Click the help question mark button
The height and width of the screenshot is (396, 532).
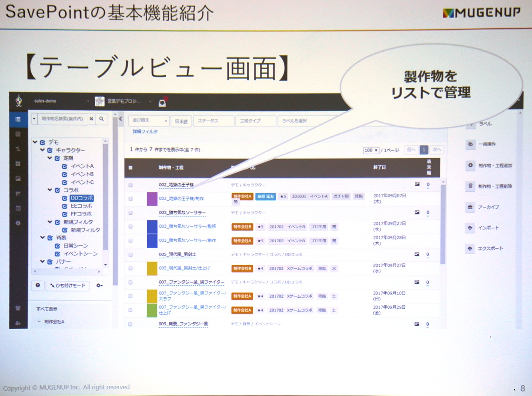coord(38,286)
